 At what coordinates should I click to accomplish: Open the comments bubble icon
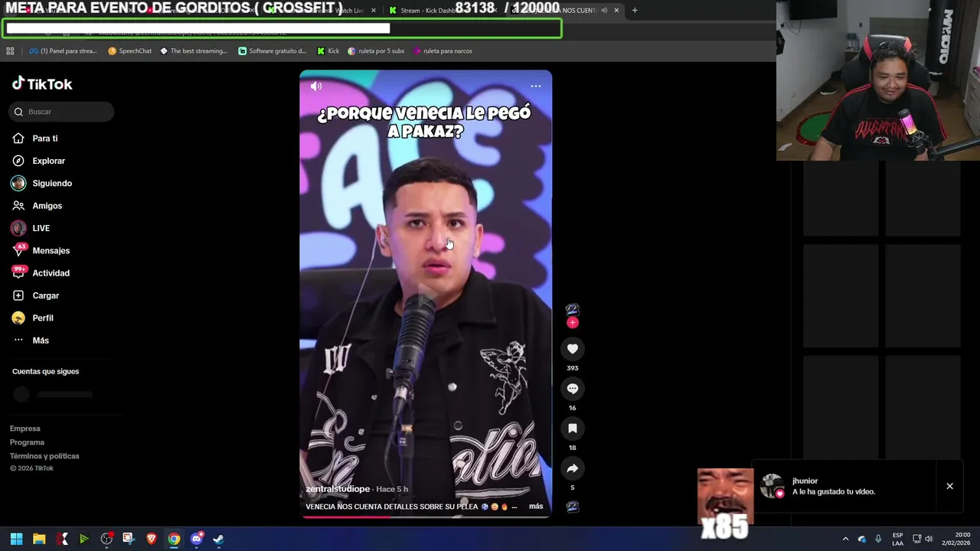[x=572, y=389]
